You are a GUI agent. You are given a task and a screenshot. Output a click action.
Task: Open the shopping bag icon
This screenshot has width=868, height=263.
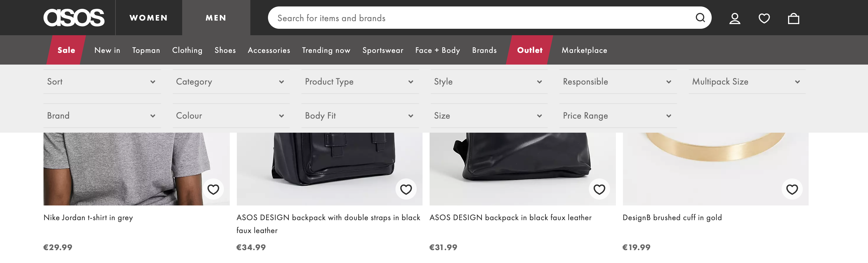pyautogui.click(x=793, y=18)
